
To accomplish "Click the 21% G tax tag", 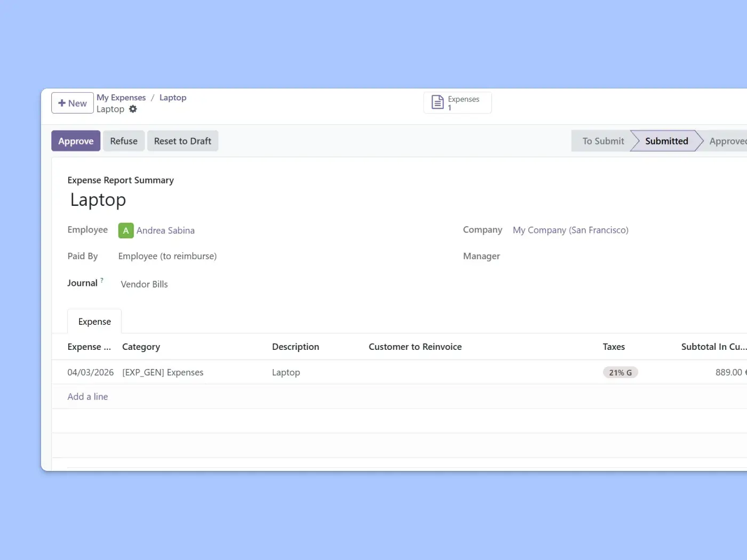I will [x=620, y=373].
